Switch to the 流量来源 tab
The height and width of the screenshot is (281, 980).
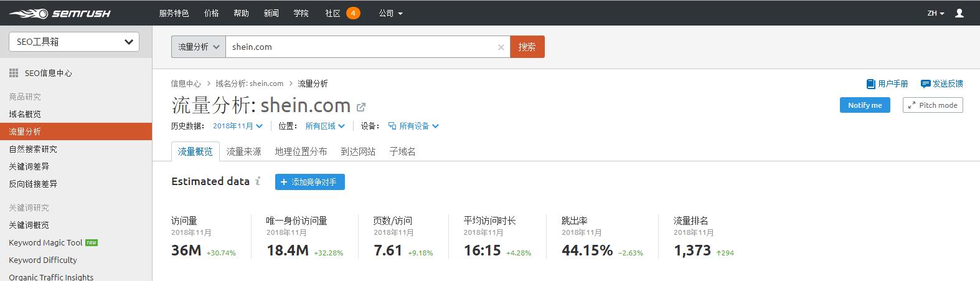pos(243,151)
